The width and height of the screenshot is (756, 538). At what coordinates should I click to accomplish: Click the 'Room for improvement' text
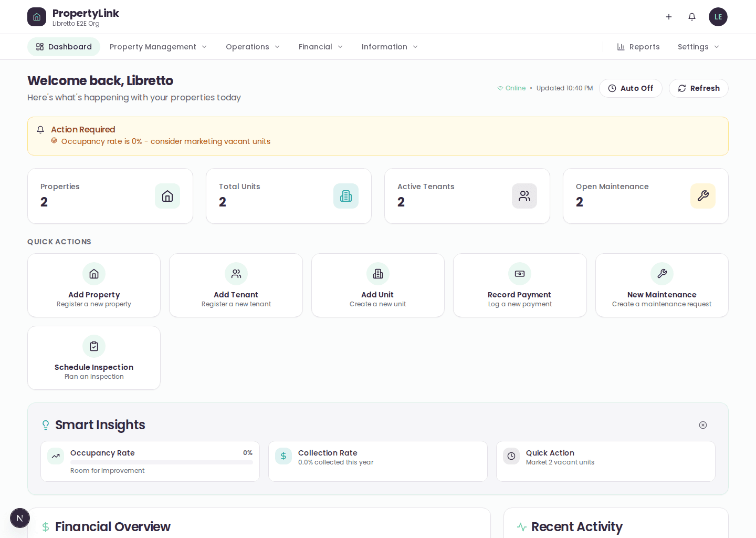pyautogui.click(x=107, y=471)
